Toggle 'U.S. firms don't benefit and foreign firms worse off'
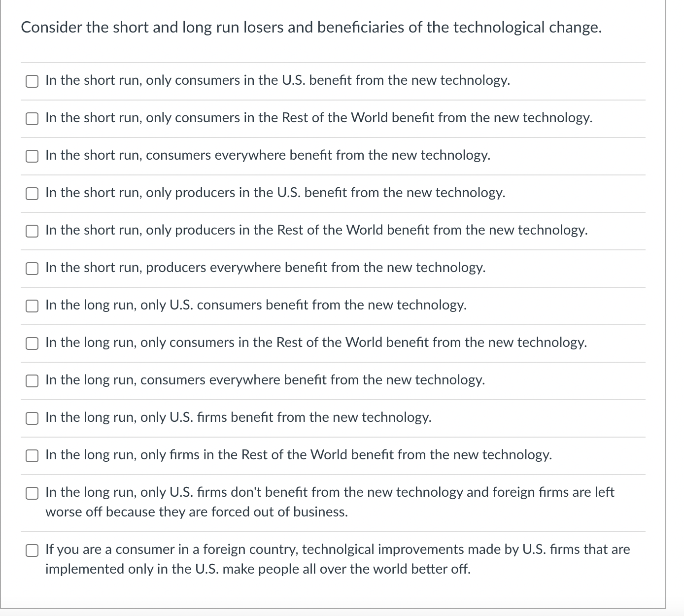This screenshot has width=684, height=616. (32, 493)
